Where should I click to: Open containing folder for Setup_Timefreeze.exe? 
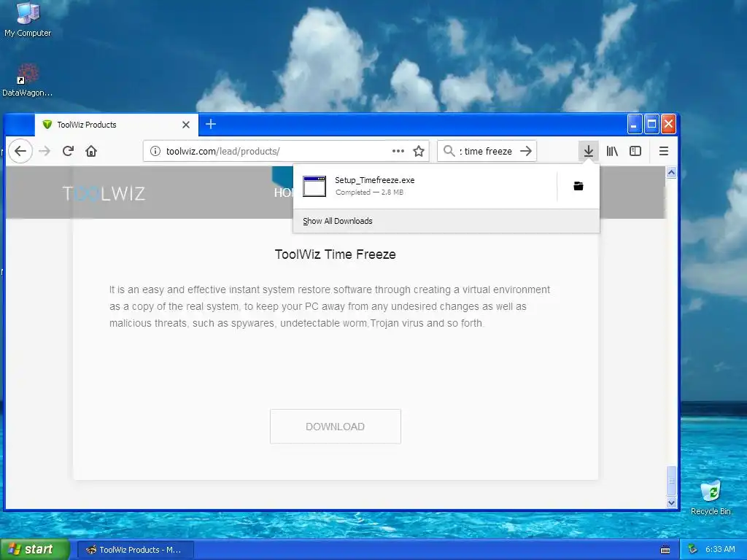578,186
